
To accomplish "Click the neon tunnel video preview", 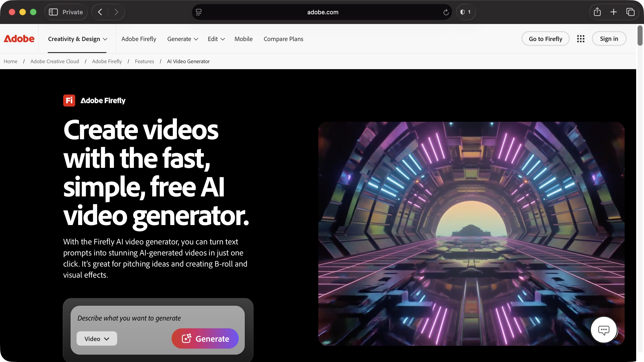I will (x=471, y=234).
